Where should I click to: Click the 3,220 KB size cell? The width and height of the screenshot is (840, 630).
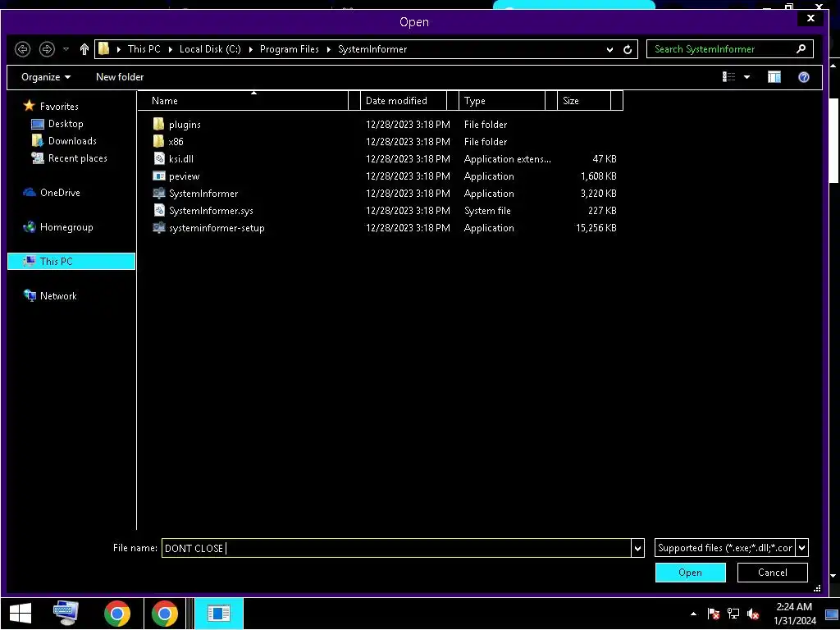(598, 194)
